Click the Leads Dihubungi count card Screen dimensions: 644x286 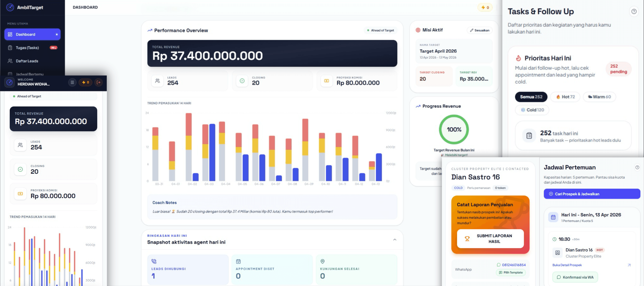pos(188,270)
